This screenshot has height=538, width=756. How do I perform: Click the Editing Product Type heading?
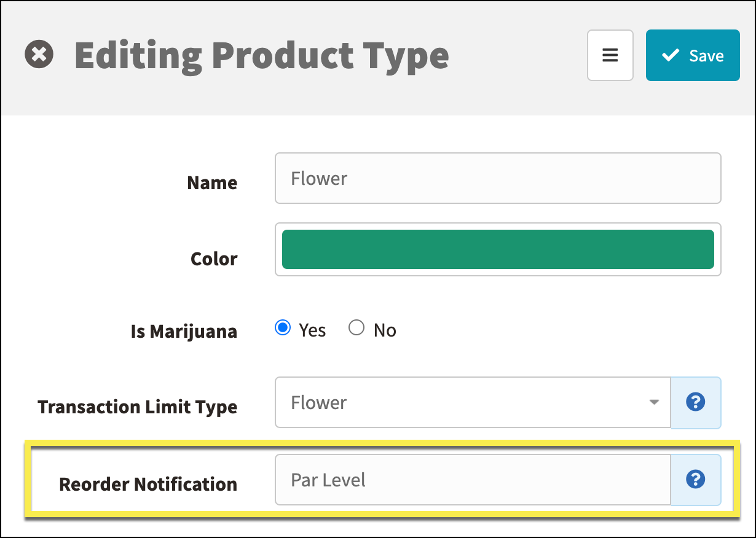(262, 56)
